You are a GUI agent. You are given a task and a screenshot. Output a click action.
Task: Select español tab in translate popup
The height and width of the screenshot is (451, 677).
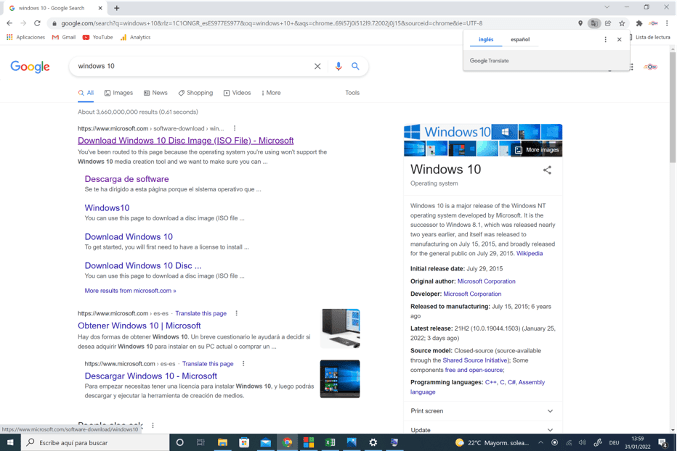(520, 40)
